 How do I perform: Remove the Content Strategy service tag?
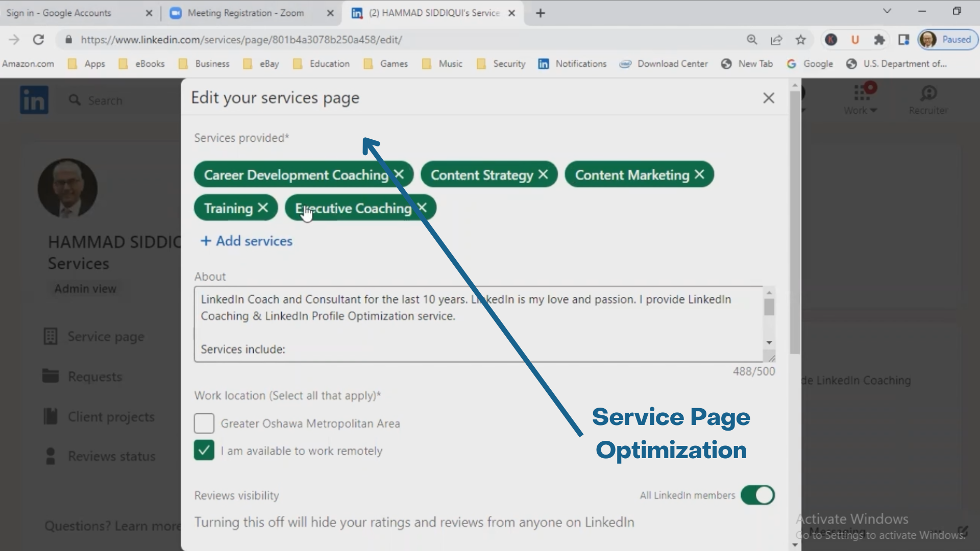click(543, 174)
